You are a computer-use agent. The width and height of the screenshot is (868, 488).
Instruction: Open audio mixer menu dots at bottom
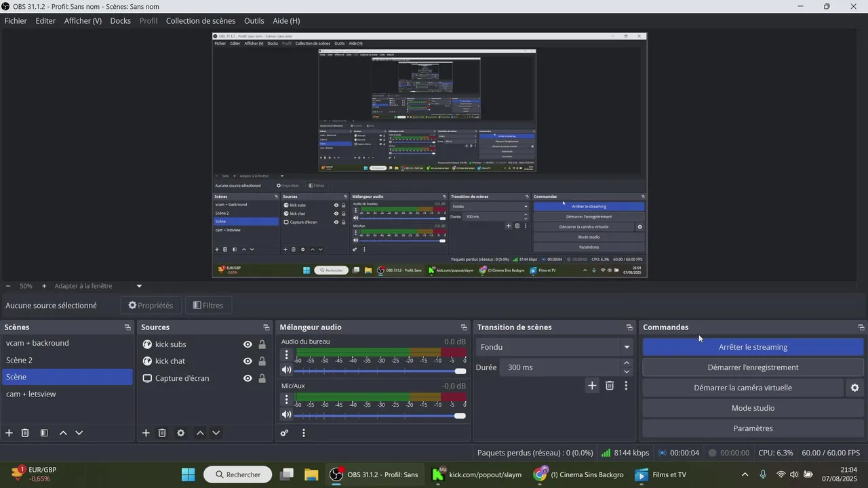click(x=304, y=433)
